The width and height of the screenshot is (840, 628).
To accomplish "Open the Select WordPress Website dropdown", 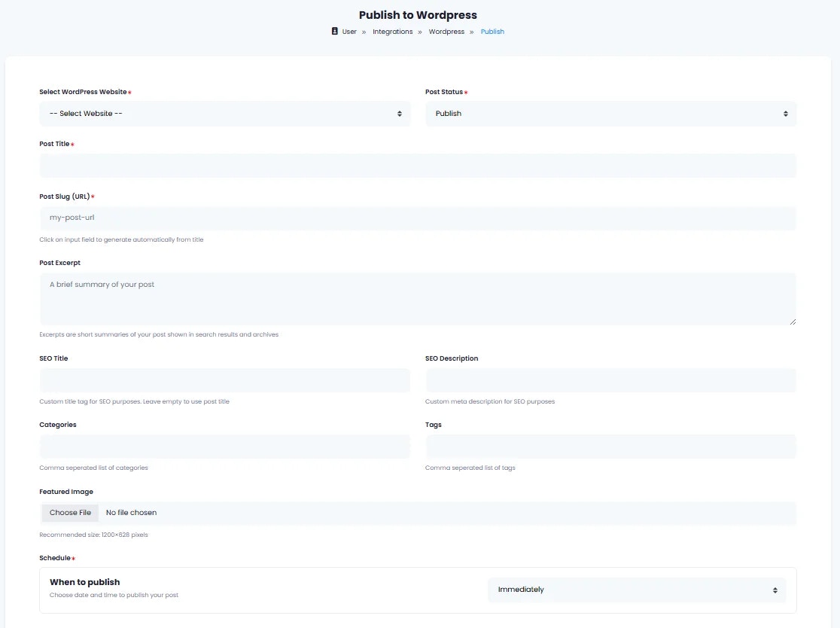I will [225, 113].
